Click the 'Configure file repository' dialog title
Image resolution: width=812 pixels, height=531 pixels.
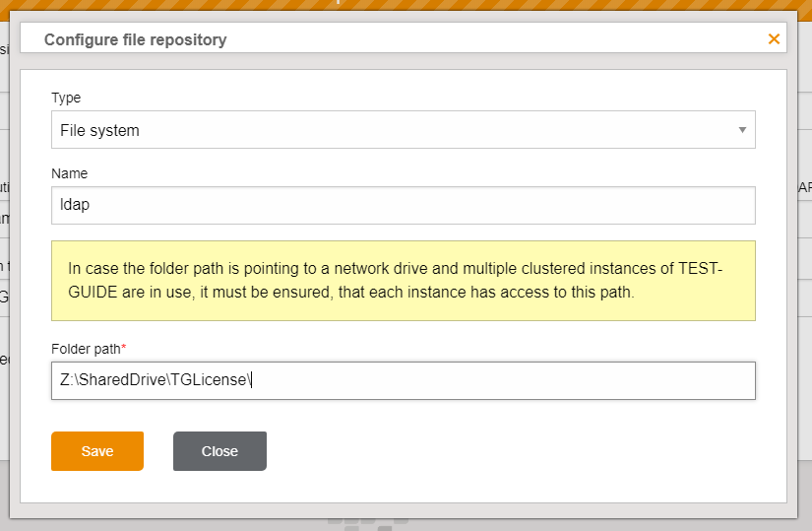point(136,40)
